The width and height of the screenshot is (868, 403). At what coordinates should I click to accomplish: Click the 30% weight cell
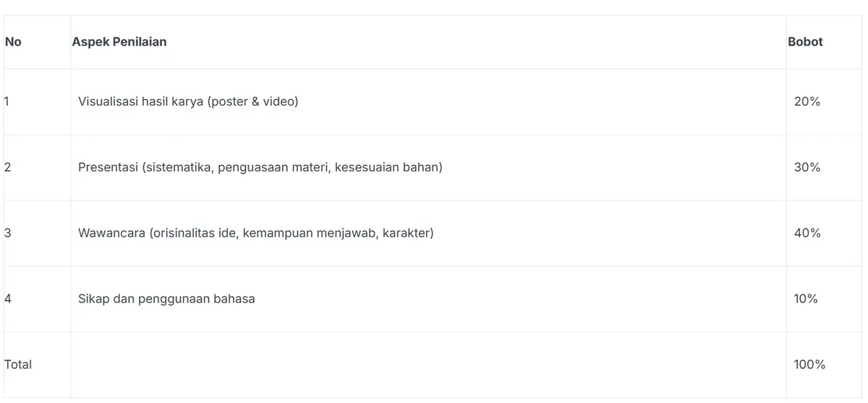(x=807, y=167)
